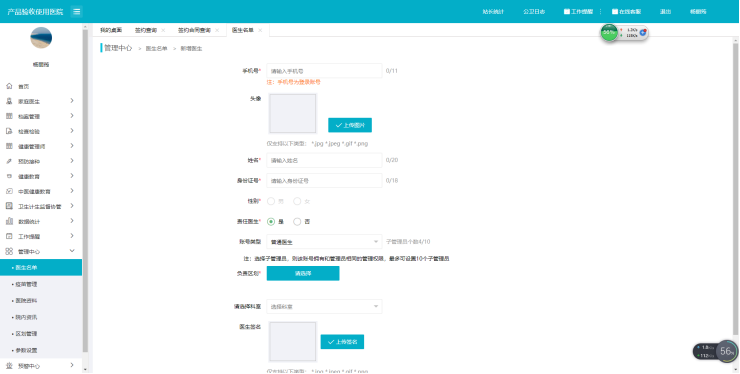Click the 健康教育 icon in sidebar

click(x=9, y=176)
